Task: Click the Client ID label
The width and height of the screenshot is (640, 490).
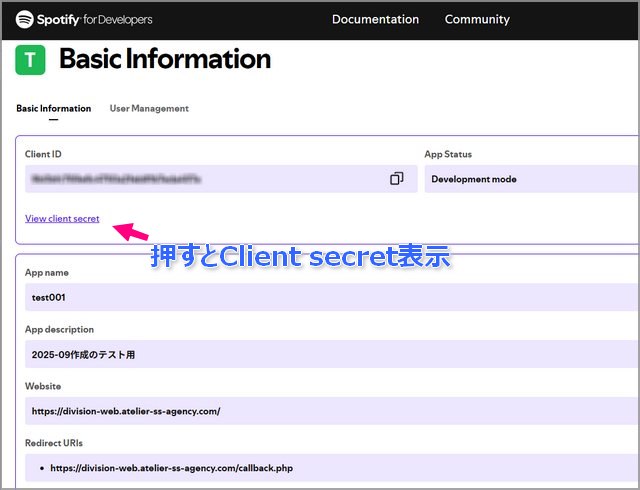Action: point(43,154)
